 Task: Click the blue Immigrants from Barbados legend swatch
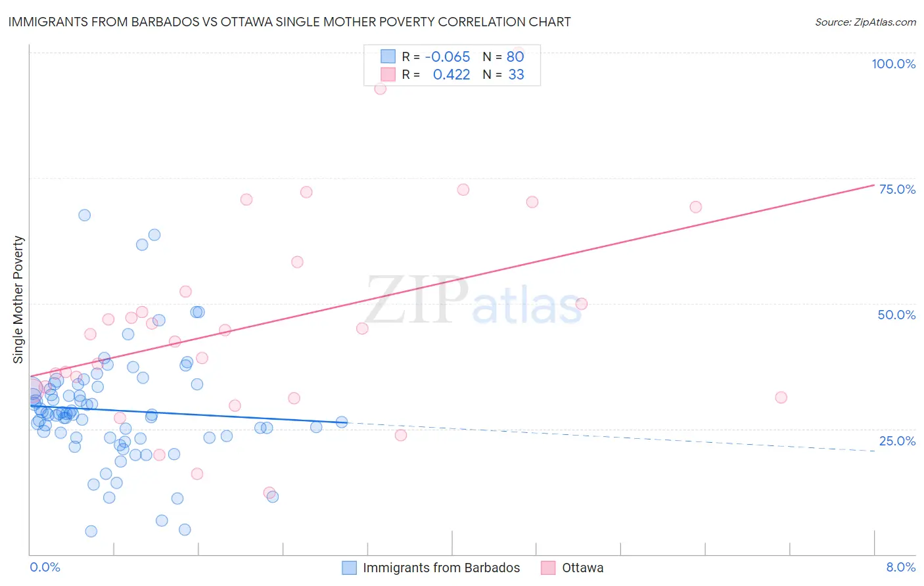[349, 568]
